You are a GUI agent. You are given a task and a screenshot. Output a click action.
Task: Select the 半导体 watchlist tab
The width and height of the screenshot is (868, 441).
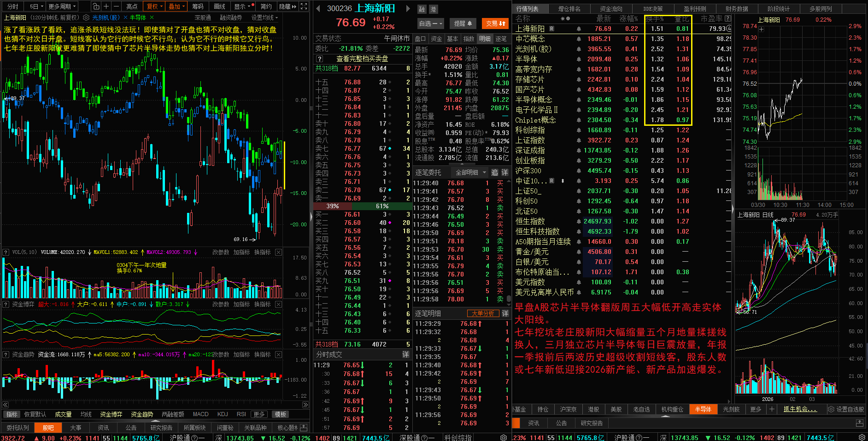[x=703, y=409]
